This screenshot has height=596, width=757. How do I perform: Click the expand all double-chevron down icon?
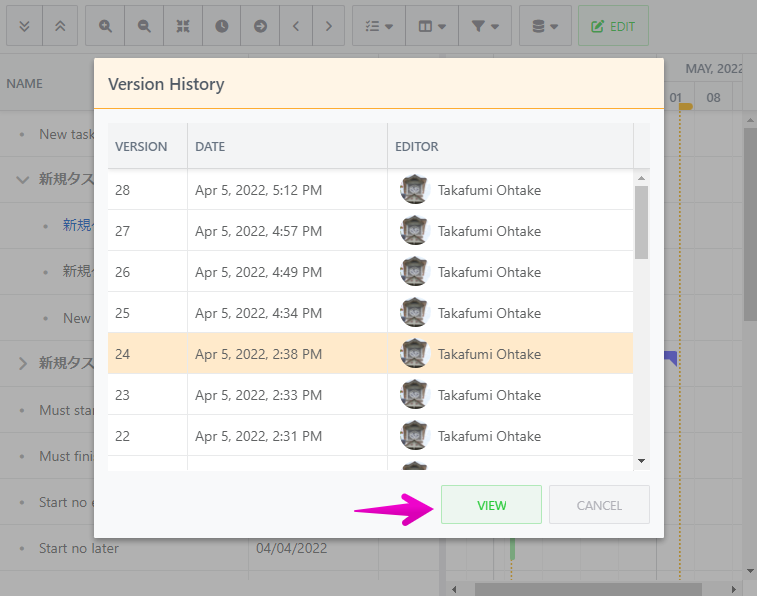click(x=26, y=26)
